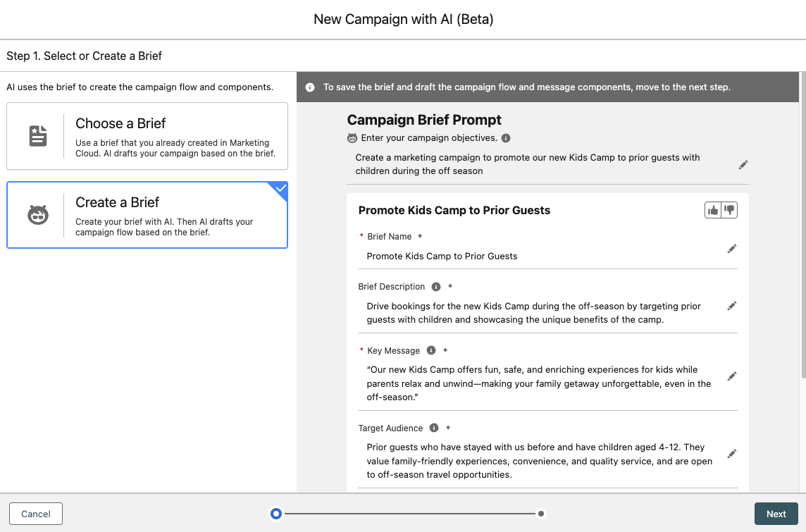Show info tooltip for Brief Description
Screen dimensions: 806x532
click(436, 287)
